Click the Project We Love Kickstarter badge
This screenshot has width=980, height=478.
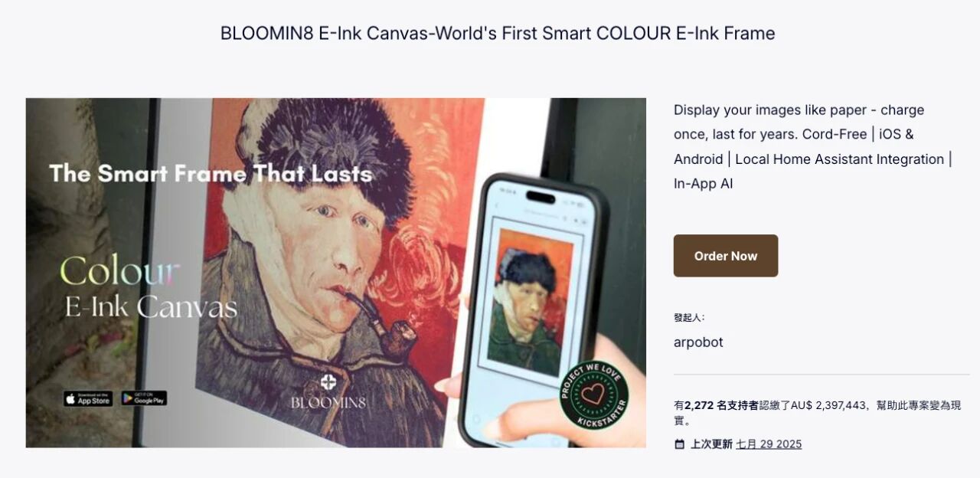tap(593, 395)
